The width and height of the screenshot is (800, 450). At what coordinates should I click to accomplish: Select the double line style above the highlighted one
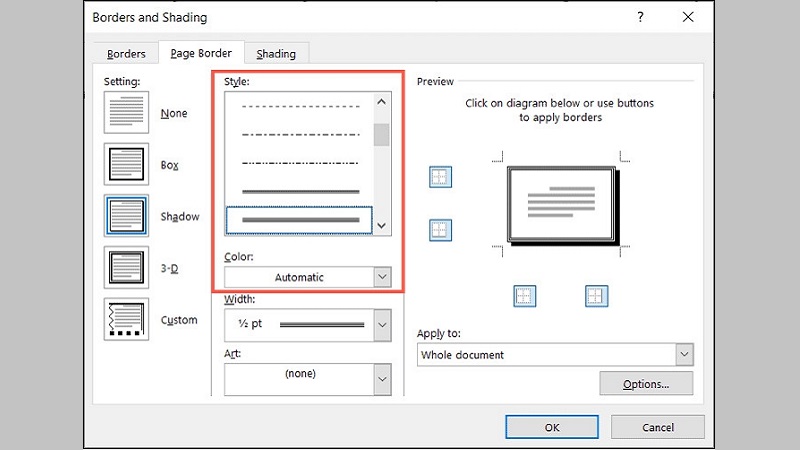point(301,192)
